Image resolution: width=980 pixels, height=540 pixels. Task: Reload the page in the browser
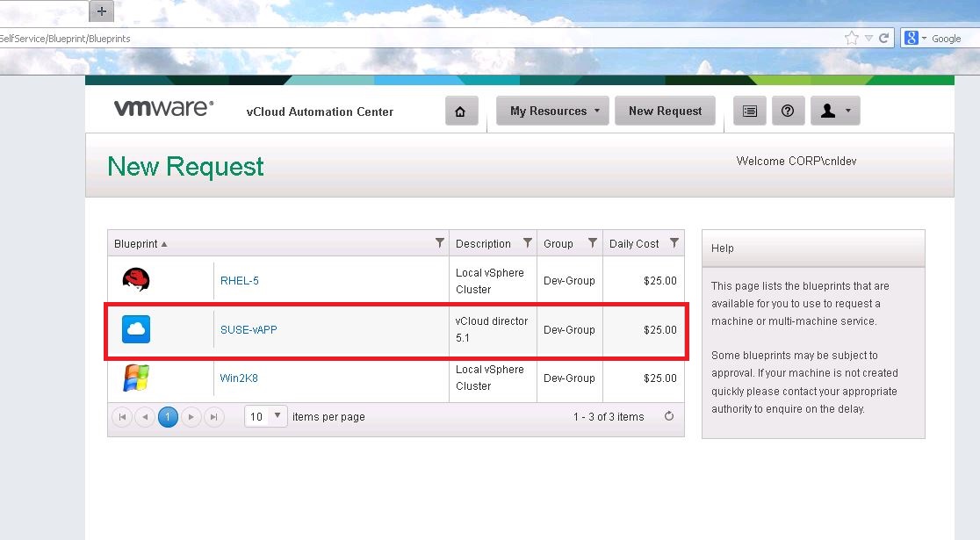(883, 38)
